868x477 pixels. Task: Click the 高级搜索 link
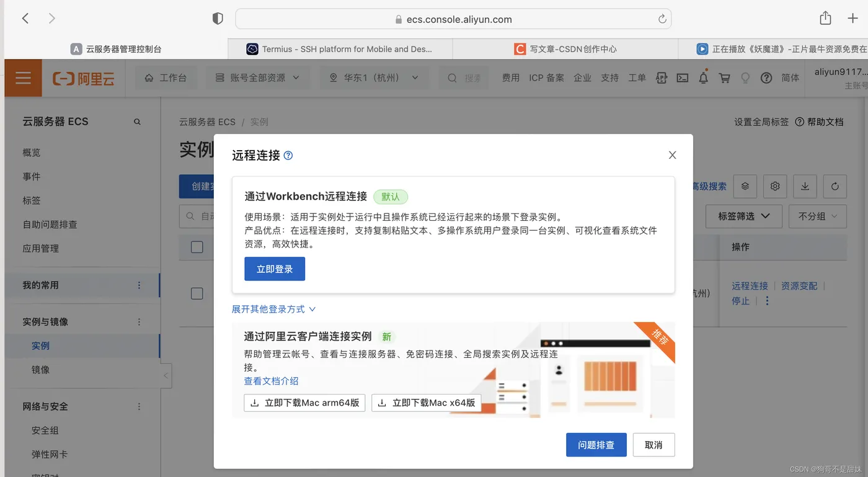(709, 186)
